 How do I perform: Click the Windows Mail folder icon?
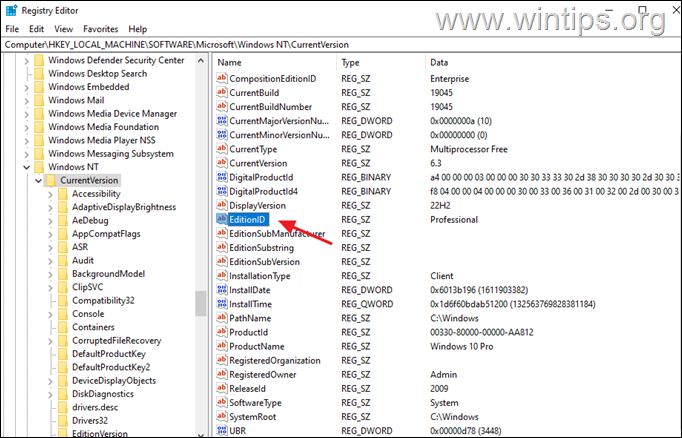coord(39,100)
